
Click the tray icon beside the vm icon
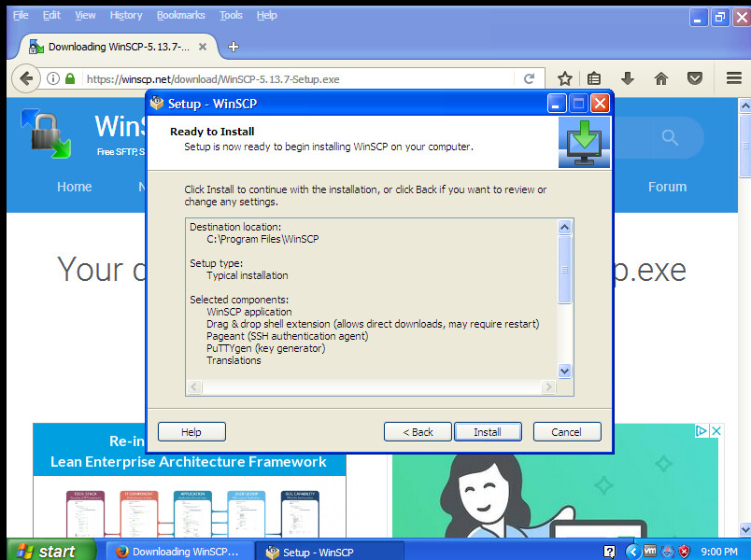click(668, 552)
